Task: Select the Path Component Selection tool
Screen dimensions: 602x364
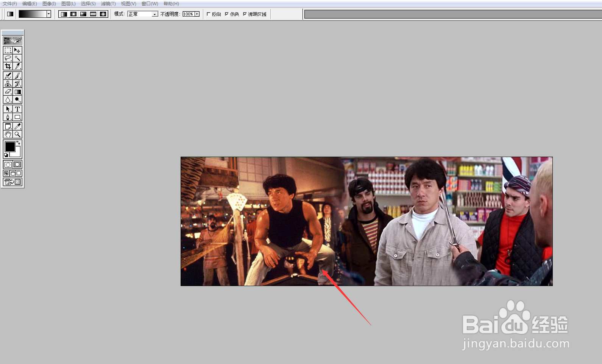Action: click(x=8, y=109)
